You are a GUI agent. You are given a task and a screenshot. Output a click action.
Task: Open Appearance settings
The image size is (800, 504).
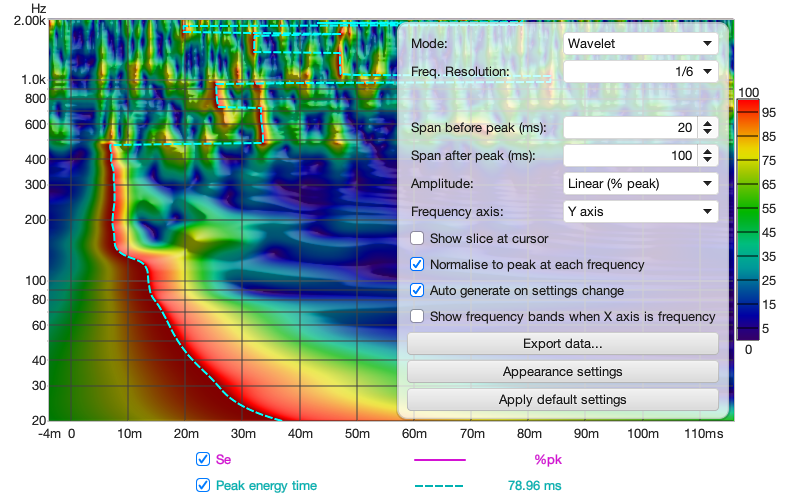coord(563,372)
